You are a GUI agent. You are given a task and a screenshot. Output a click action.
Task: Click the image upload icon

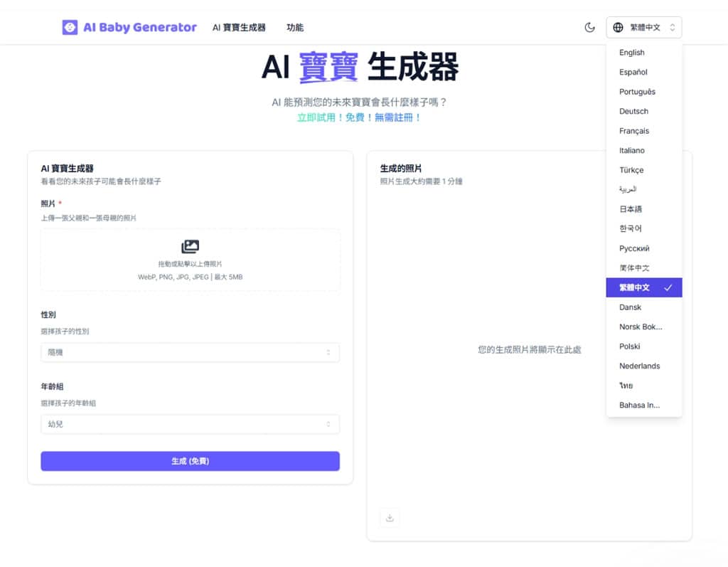190,246
